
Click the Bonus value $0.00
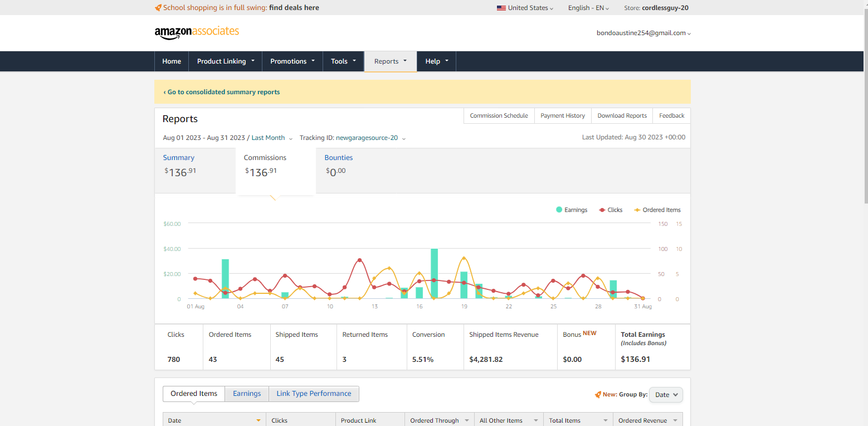coord(572,359)
